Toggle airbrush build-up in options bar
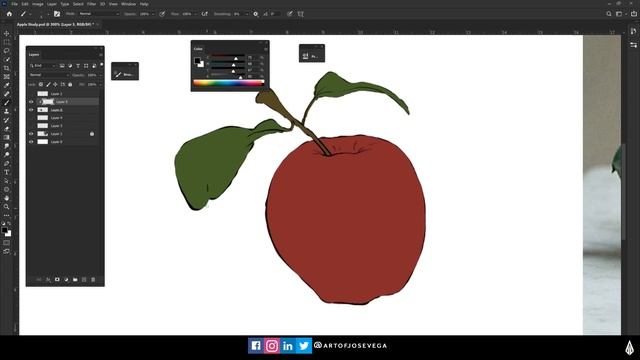Viewport: 640px width, 360px height. tap(204, 14)
